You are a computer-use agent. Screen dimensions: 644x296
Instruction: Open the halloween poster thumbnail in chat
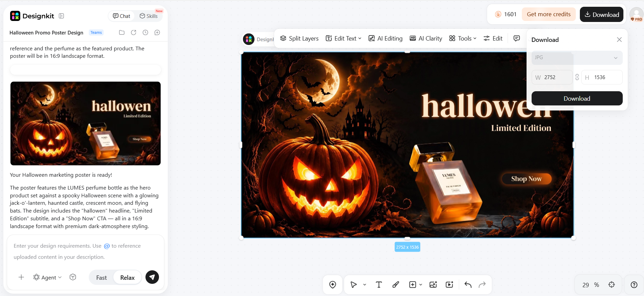[x=85, y=123]
